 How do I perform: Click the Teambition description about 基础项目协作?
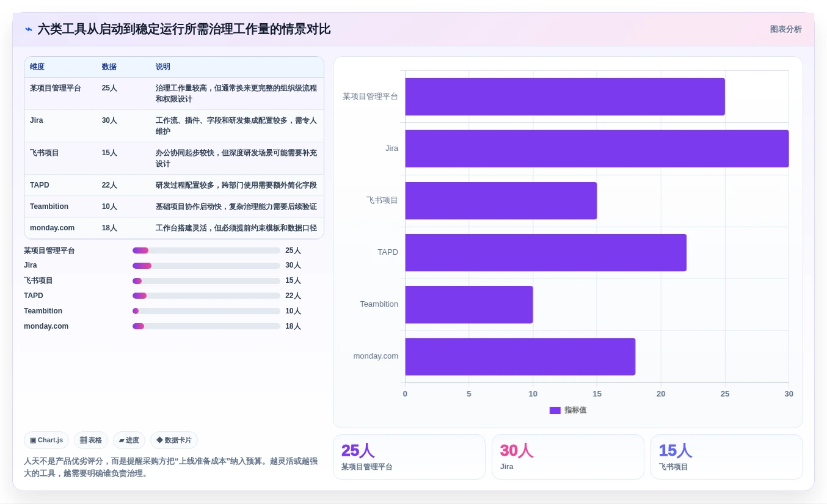[x=236, y=206]
